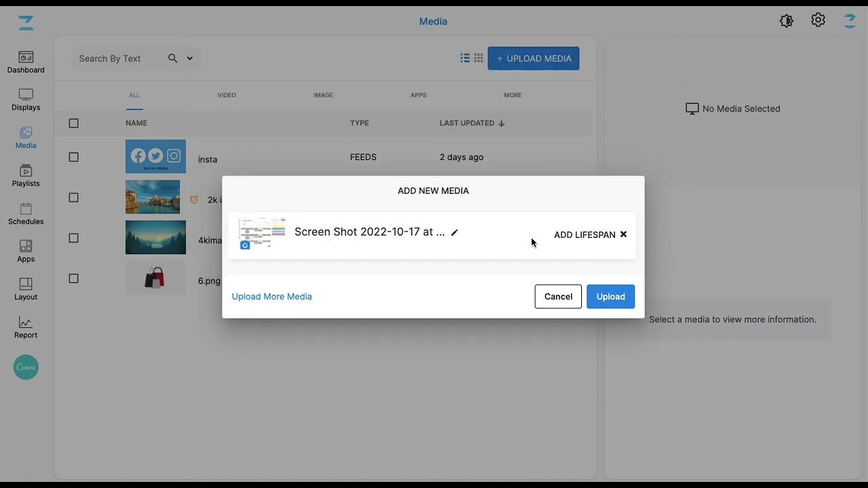Viewport: 868px width, 488px height.
Task: Click the Venice canal image thumbnail
Action: click(x=153, y=197)
